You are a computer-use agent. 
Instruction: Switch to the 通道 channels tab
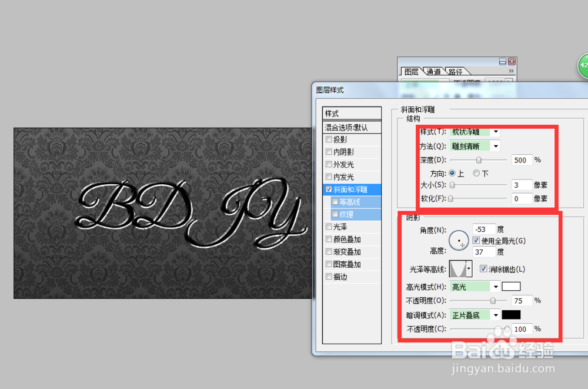tap(433, 72)
